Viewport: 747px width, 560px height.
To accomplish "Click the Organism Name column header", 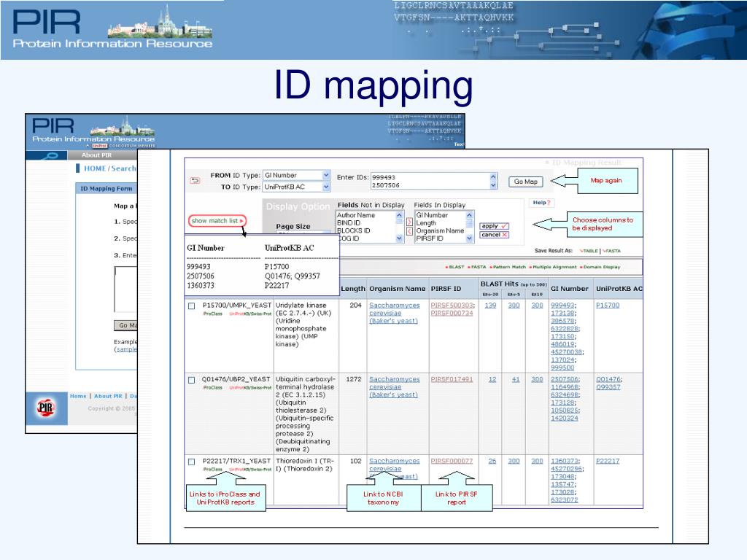I will [398, 289].
